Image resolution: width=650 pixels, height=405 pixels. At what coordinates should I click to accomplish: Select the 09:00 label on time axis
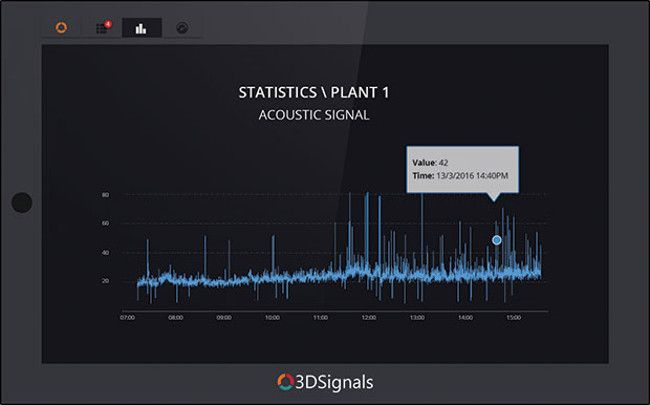(x=223, y=319)
